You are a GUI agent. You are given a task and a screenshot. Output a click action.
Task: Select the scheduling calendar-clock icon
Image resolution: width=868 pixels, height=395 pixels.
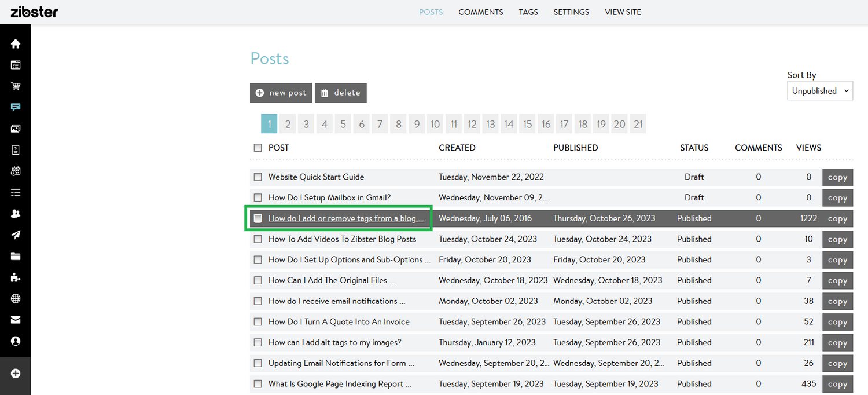[16, 170]
